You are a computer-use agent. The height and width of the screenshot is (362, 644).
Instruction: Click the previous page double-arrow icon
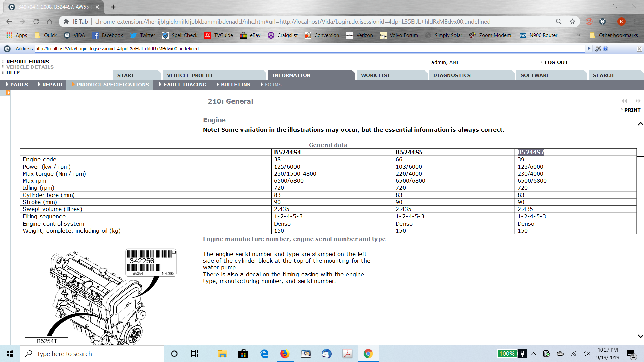(624, 101)
